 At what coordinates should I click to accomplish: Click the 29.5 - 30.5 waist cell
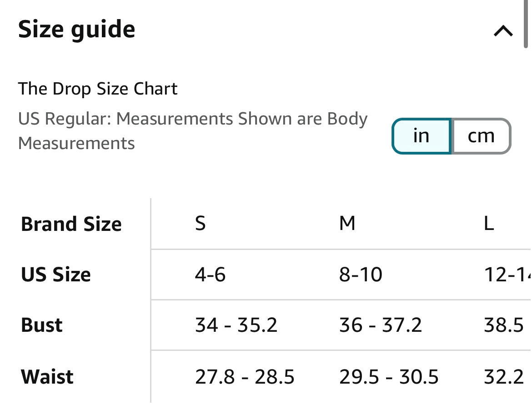pos(389,377)
